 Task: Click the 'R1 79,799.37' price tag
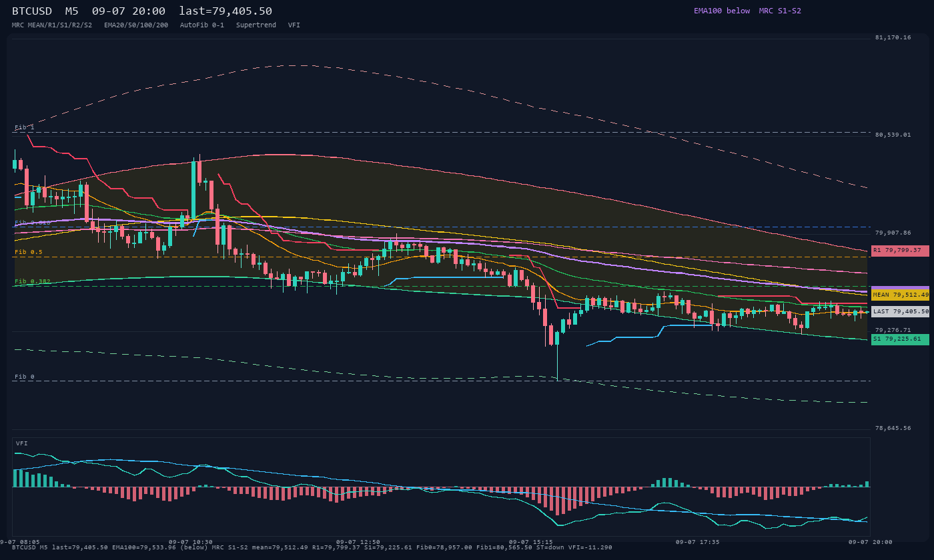coord(900,251)
